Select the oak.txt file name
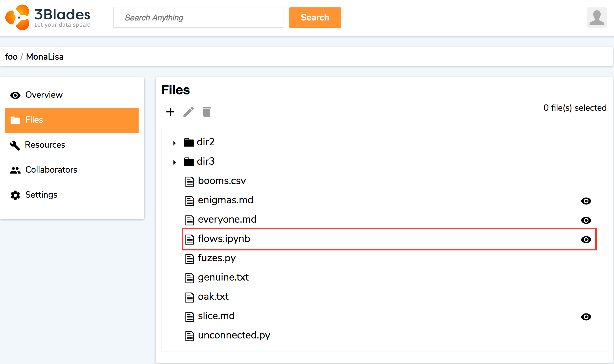Screen dimensions: 614x364 (213, 297)
